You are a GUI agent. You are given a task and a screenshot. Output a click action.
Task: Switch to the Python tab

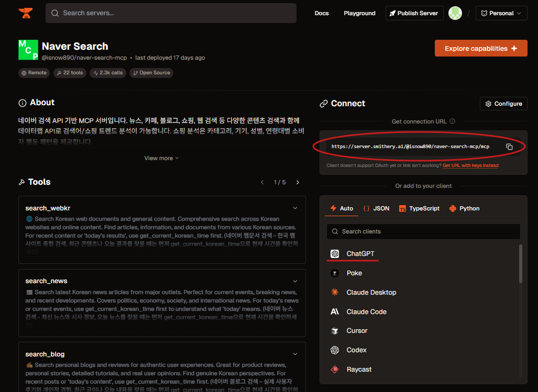(464, 208)
